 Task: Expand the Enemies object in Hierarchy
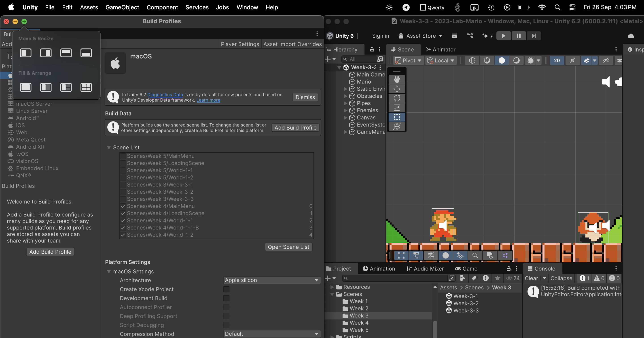point(345,110)
